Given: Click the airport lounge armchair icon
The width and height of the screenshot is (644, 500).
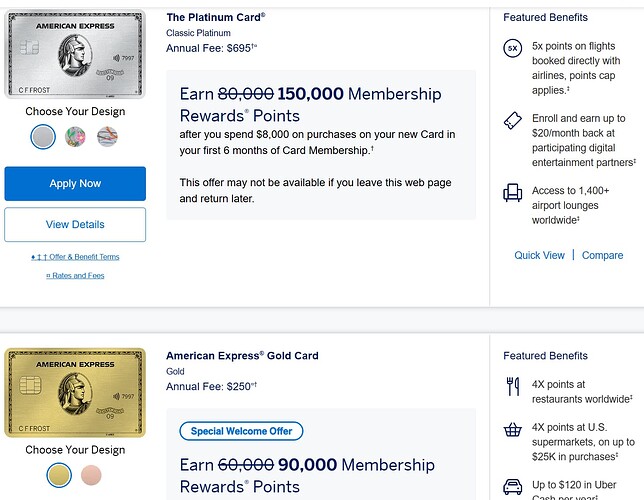Looking at the screenshot, I should pyautogui.click(x=513, y=193).
